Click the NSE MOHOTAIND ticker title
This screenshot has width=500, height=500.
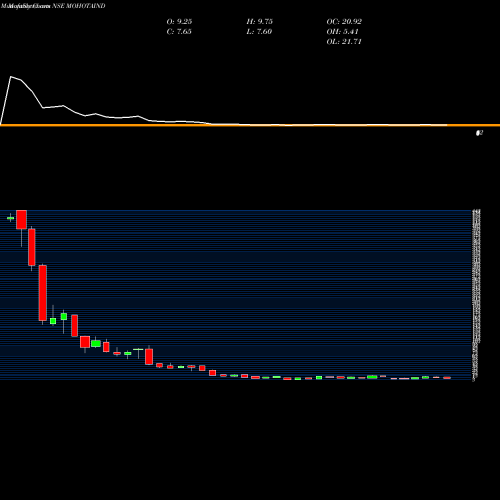tap(79, 6)
